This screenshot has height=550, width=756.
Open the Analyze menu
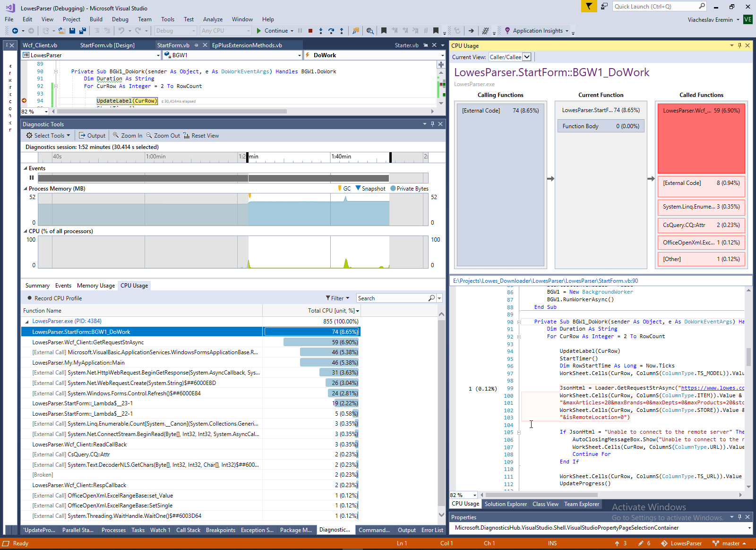[213, 19]
